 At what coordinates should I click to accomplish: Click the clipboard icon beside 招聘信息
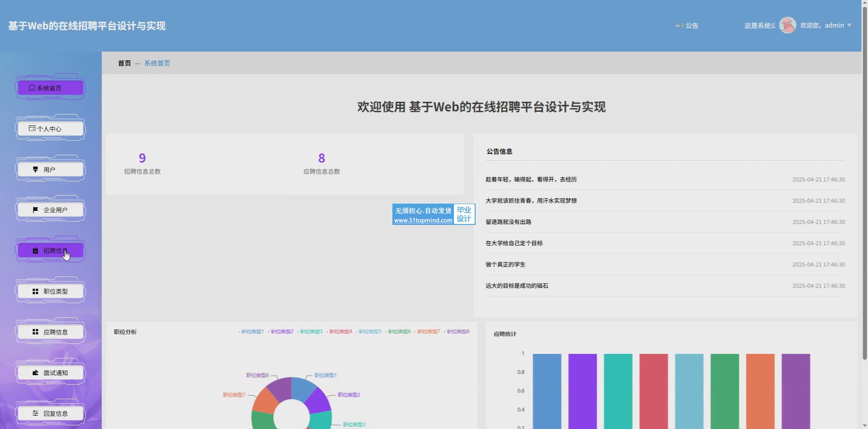pos(35,251)
